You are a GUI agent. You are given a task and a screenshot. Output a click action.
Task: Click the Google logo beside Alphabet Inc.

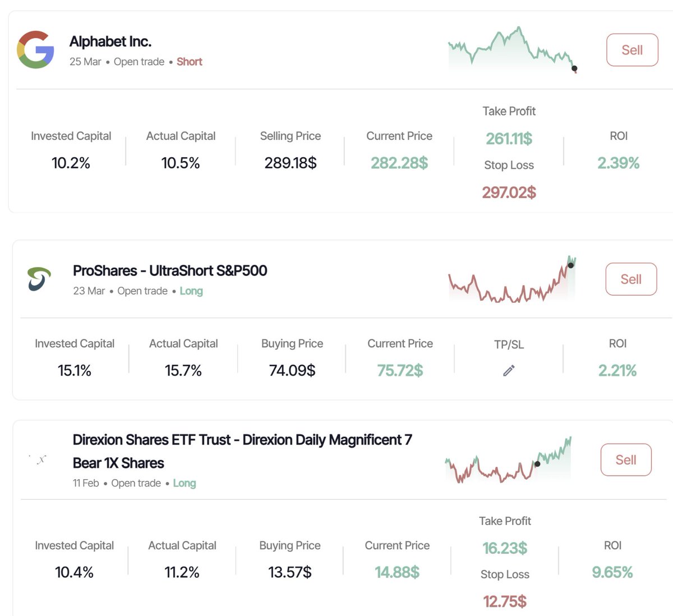pos(35,49)
